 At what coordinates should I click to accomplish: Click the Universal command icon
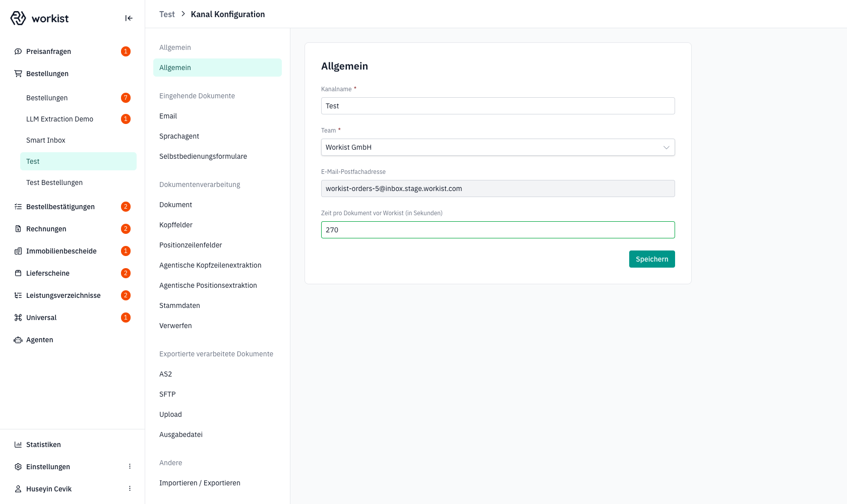click(x=18, y=318)
